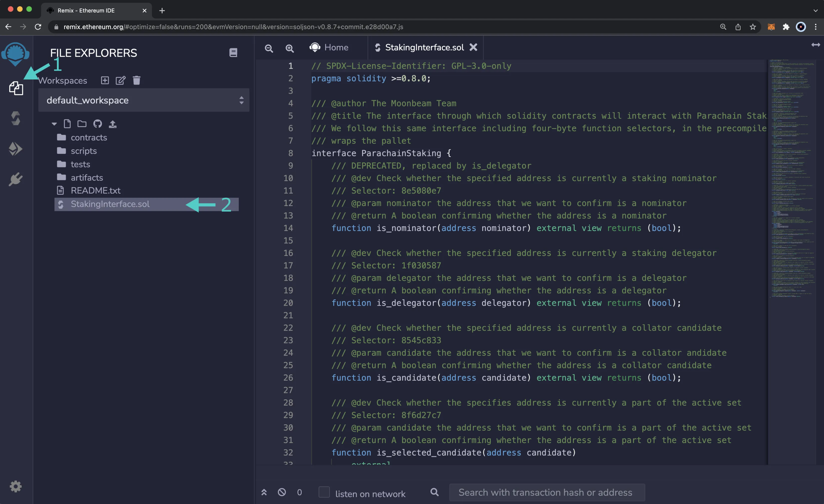Focus transaction hash search field
This screenshot has width=824, height=504.
point(547,492)
